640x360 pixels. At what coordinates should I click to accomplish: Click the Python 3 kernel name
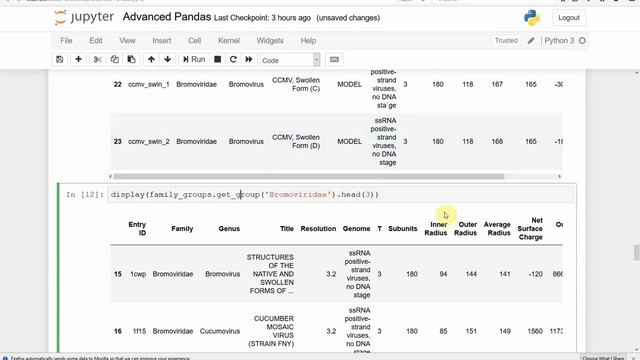(x=559, y=40)
